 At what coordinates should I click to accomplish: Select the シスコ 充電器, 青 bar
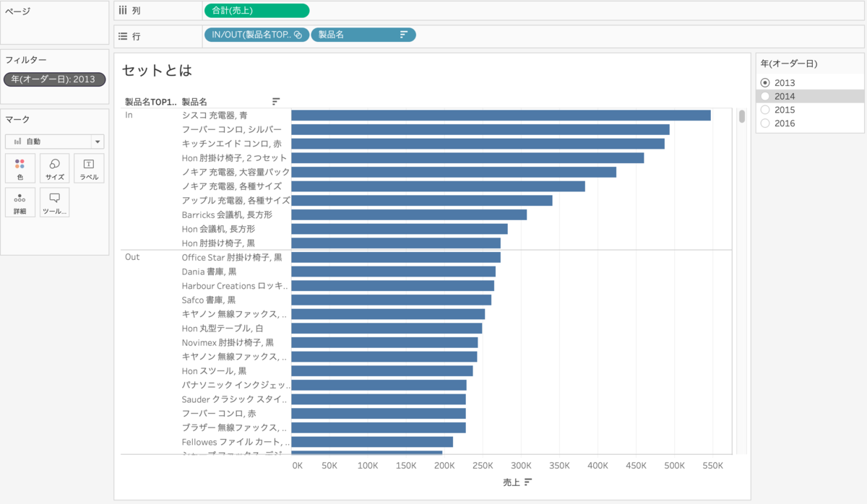pos(499,114)
